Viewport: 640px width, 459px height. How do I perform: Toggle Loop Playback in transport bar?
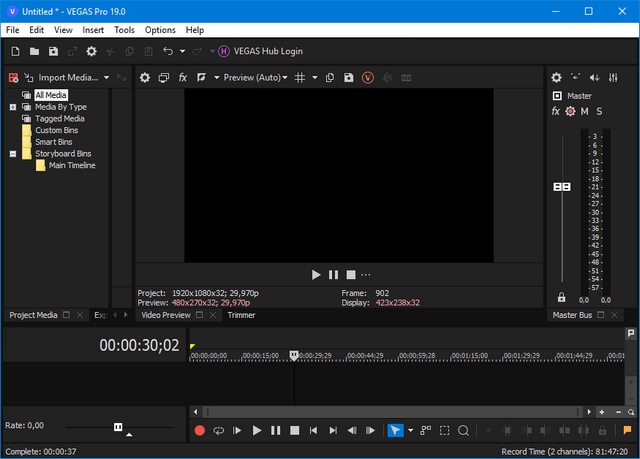218,430
